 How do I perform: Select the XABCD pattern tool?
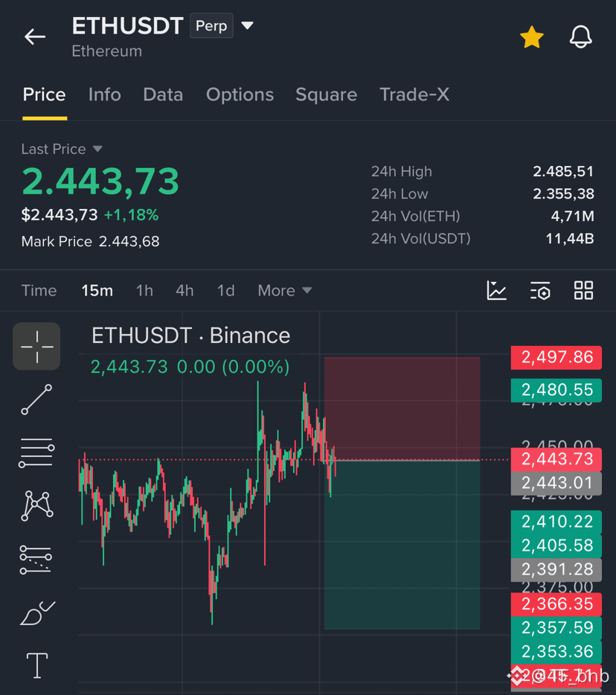36,505
